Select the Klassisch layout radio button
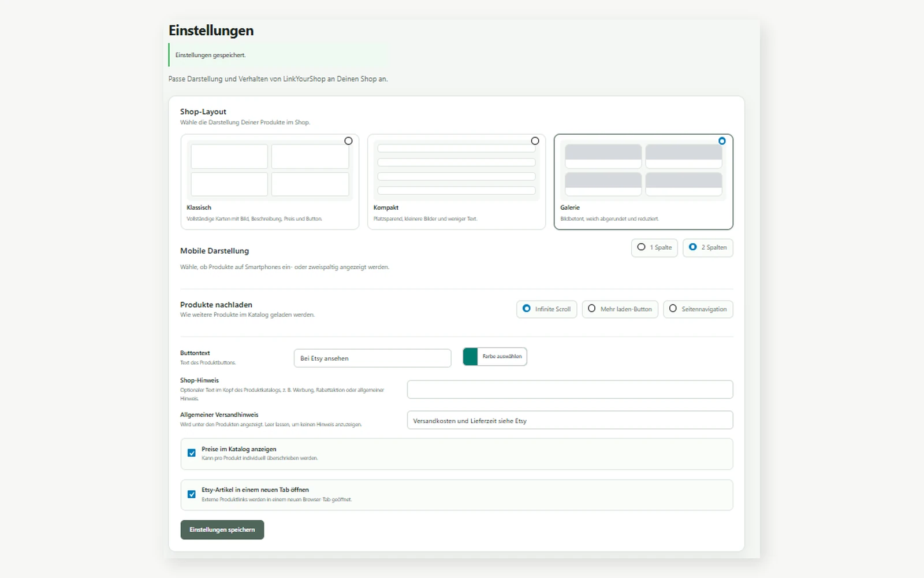 (x=348, y=141)
